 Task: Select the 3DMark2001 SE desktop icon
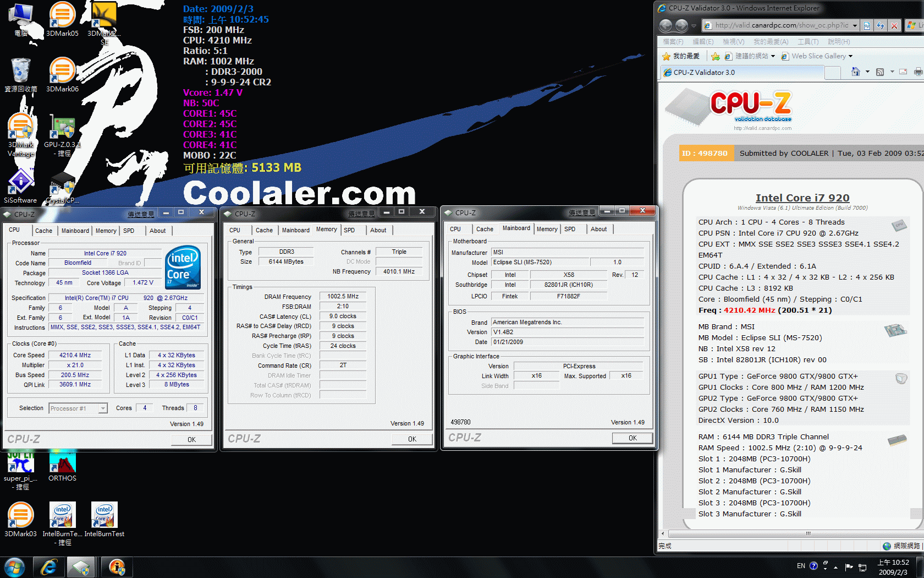pyautogui.click(x=103, y=23)
